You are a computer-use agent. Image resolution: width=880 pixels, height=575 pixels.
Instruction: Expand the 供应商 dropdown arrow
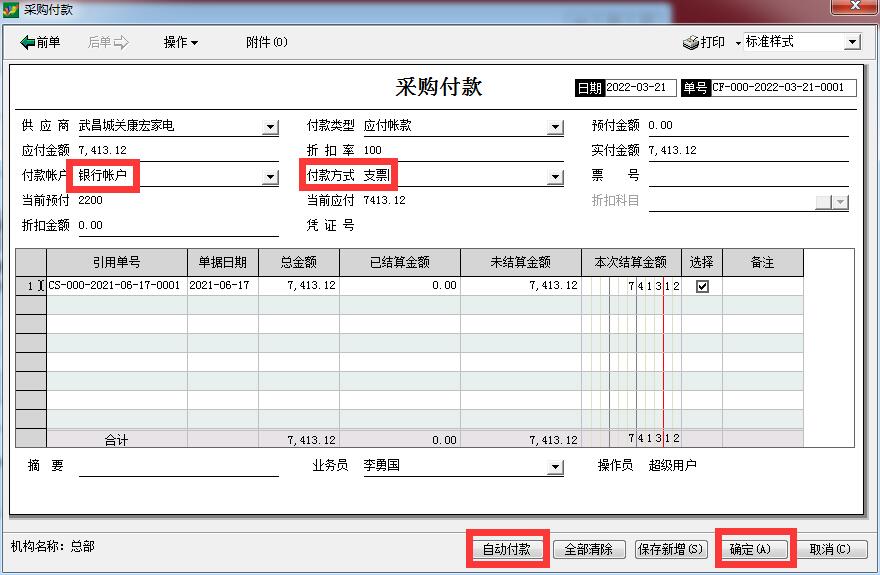click(270, 127)
